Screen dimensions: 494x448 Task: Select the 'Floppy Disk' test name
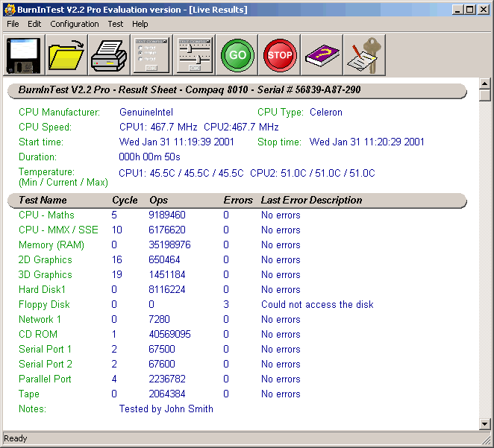tap(44, 305)
